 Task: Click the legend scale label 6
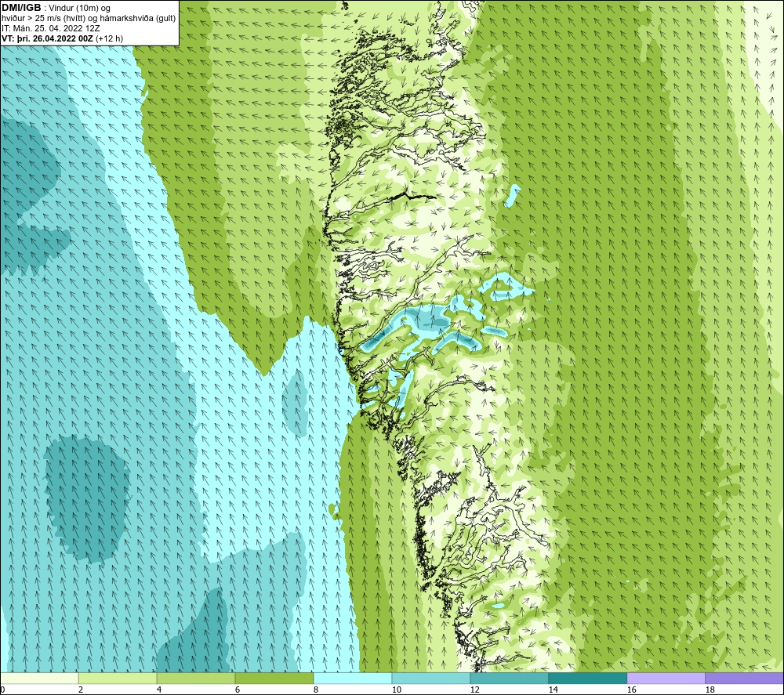tap(238, 690)
